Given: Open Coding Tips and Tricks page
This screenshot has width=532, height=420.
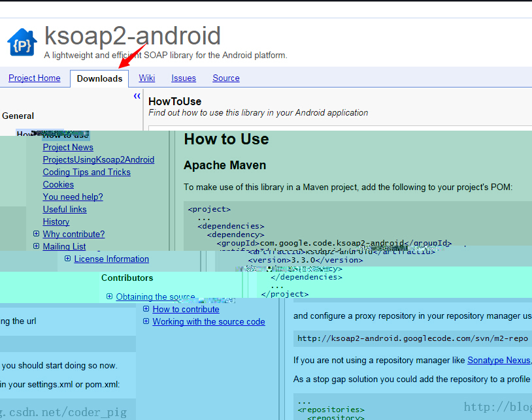Looking at the screenshot, I should pos(86,172).
